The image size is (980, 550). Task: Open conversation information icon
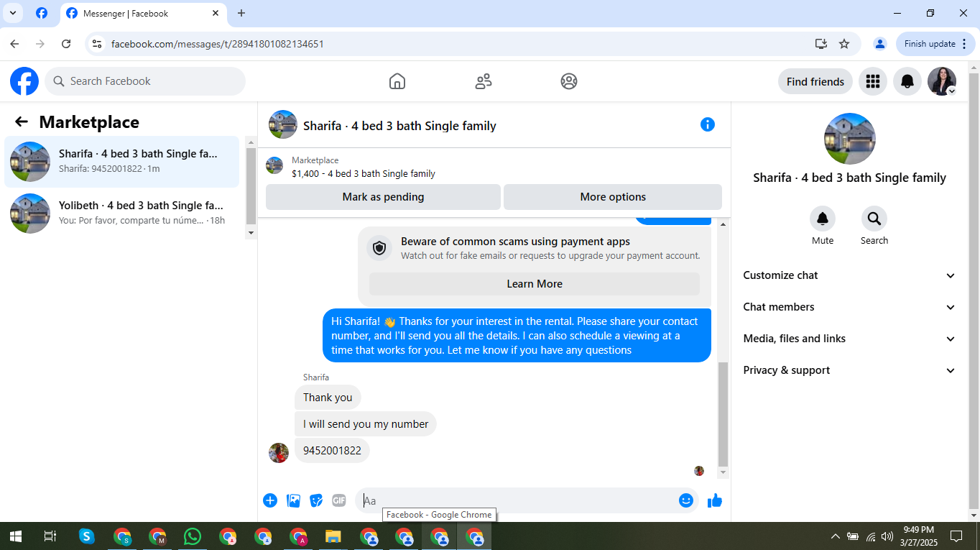click(708, 124)
